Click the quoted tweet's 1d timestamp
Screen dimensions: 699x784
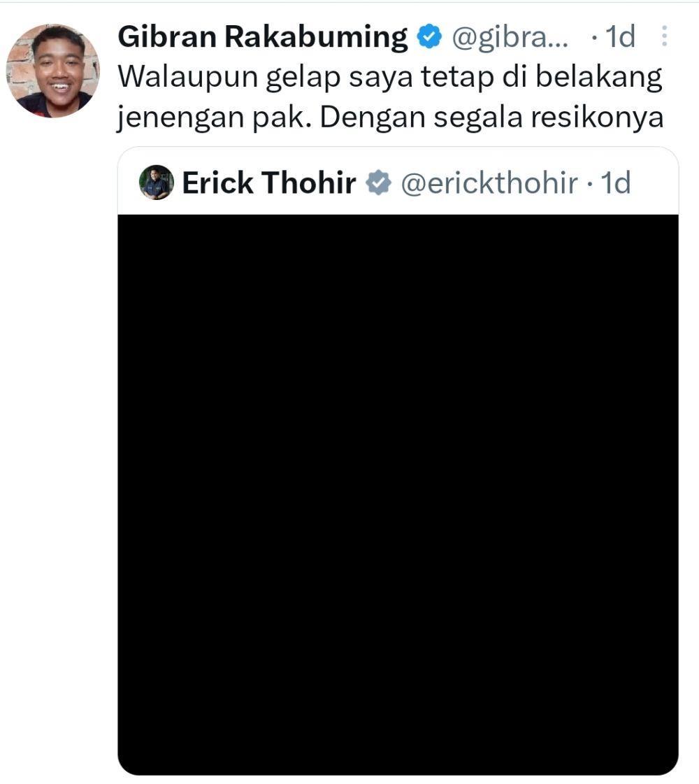[616, 183]
